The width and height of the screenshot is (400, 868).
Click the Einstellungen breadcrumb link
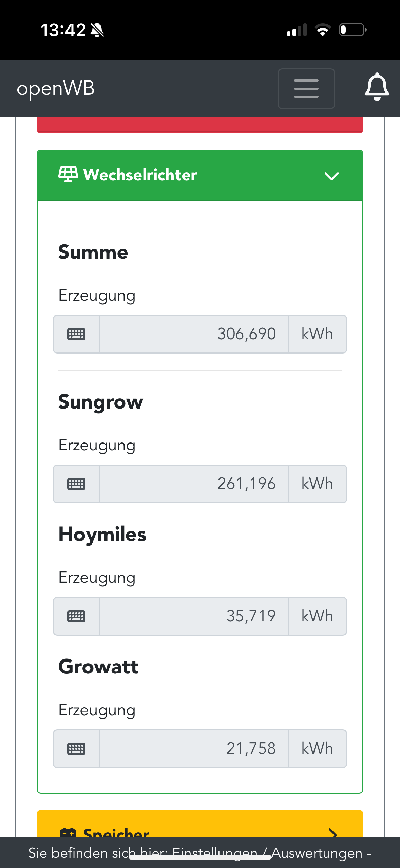coord(214,853)
